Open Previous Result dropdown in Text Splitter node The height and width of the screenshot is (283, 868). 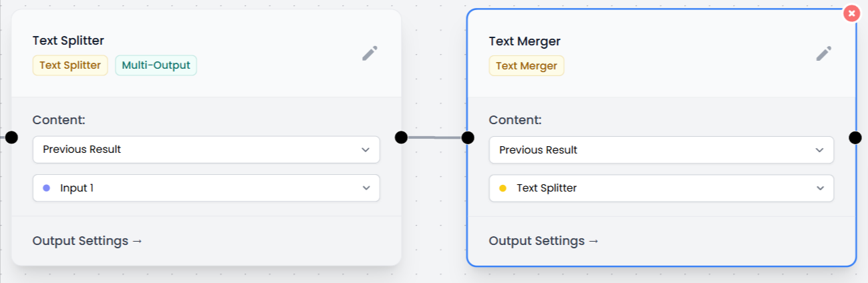click(x=206, y=150)
